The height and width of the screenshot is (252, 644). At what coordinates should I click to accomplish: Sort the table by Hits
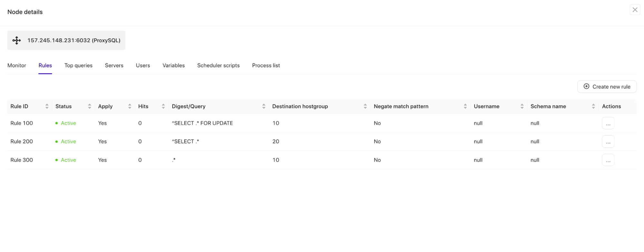[x=163, y=106]
